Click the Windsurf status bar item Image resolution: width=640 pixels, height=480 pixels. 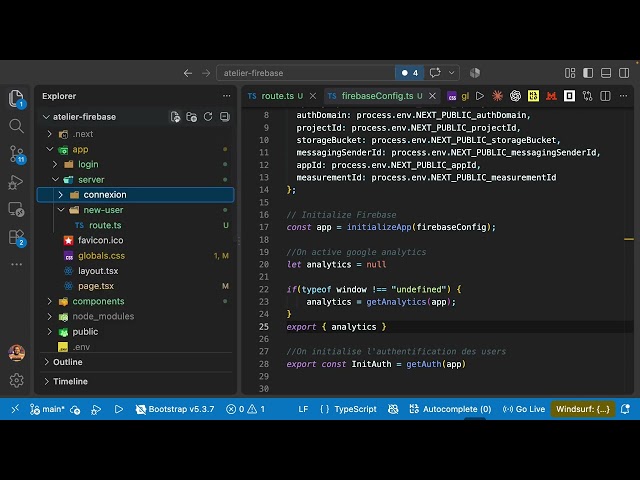pos(582,409)
